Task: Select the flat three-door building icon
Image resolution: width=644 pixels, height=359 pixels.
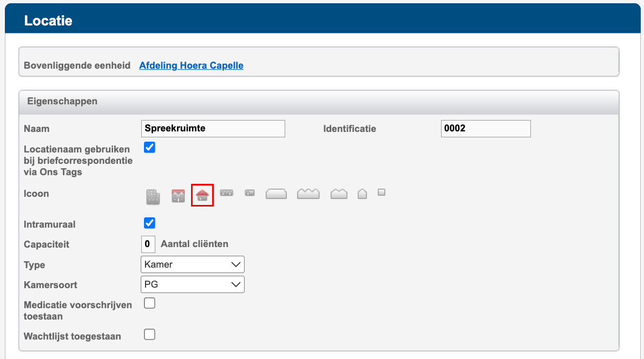Action: (x=226, y=193)
